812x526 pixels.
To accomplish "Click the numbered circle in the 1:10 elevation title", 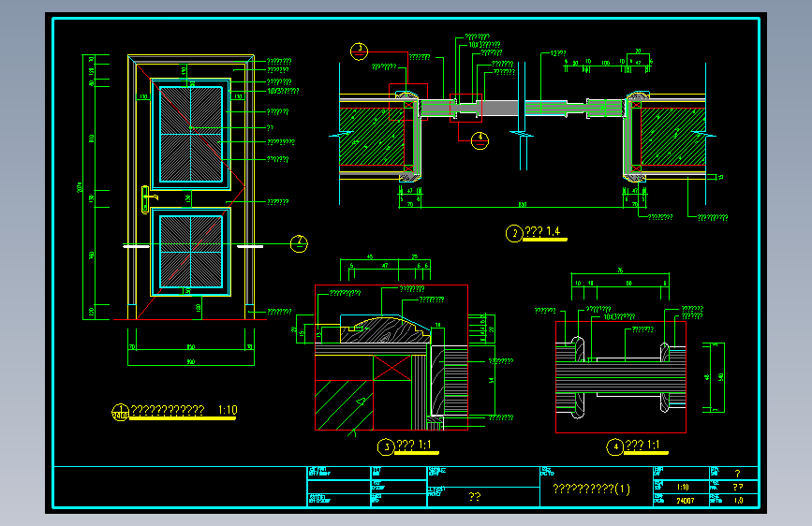I will (x=120, y=413).
